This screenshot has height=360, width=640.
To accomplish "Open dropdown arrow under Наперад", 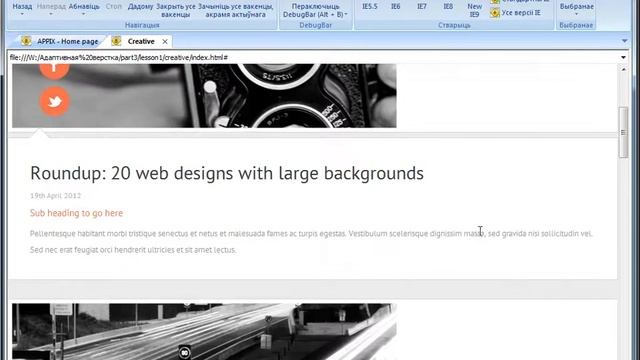I will tap(51, 14).
